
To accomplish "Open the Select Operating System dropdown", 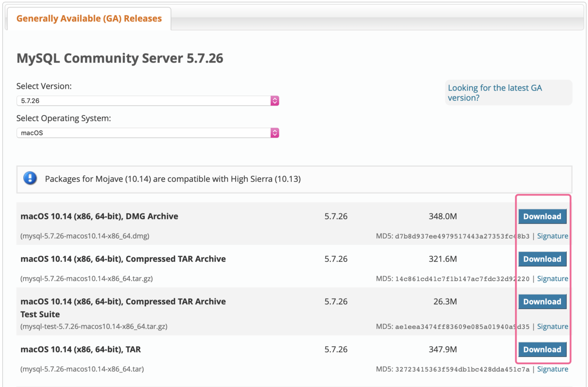I will pos(147,133).
